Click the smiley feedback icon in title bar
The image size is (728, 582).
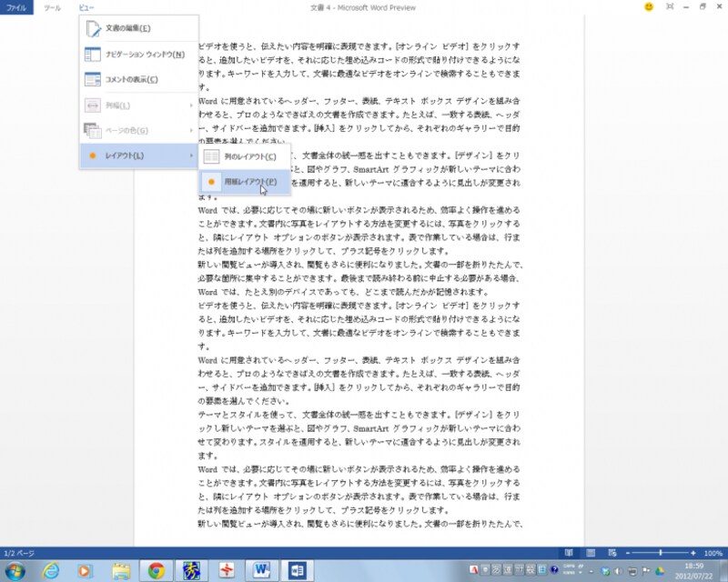(646, 7)
